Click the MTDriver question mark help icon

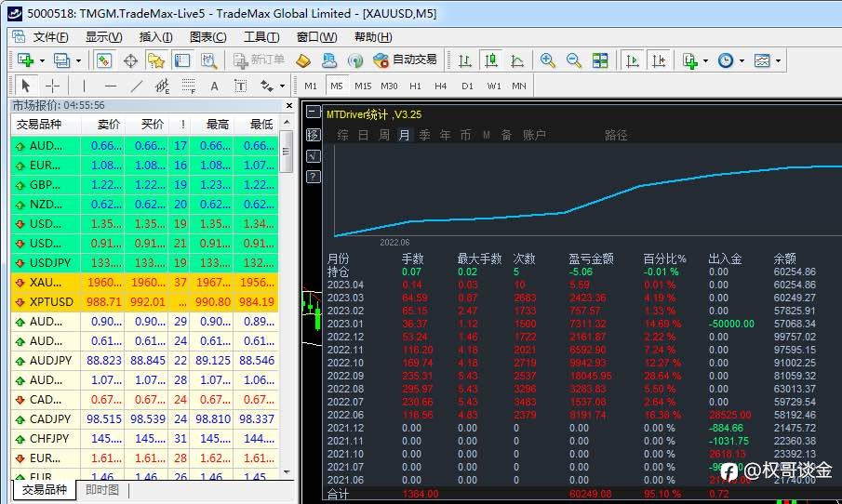(x=313, y=177)
